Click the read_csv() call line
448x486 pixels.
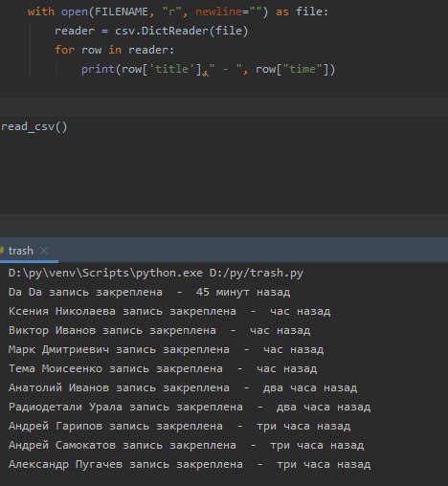click(34, 126)
